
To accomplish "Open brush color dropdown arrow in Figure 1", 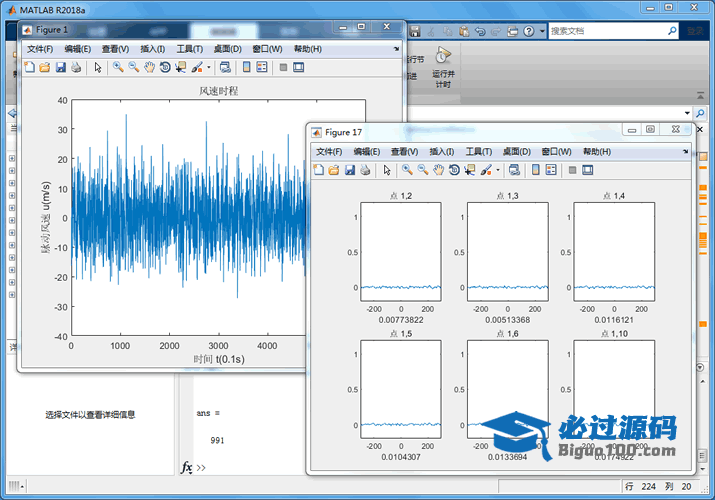I will tap(209, 67).
